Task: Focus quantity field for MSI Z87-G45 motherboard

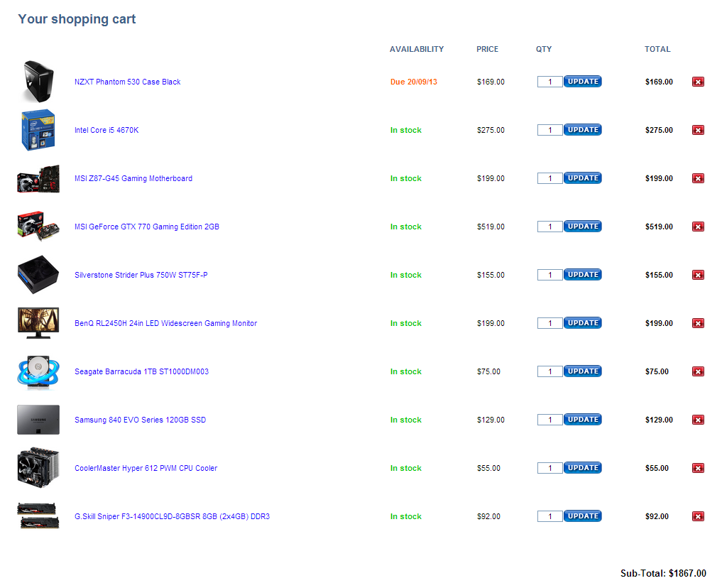Action: point(549,179)
